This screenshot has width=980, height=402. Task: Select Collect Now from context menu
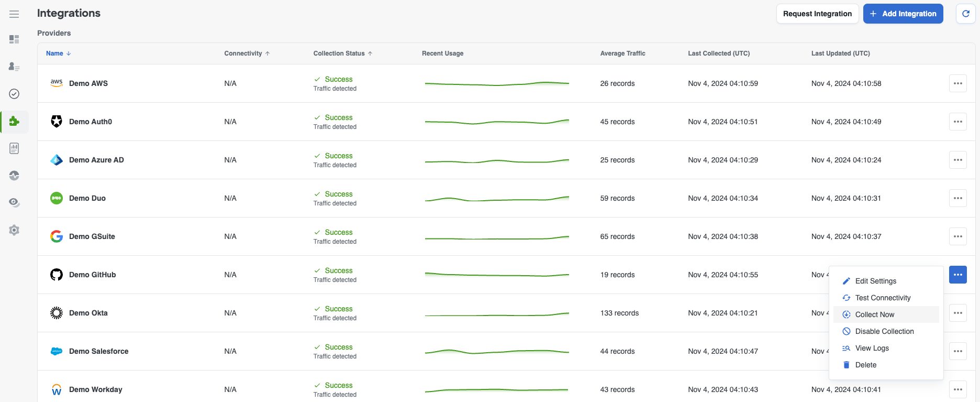coord(874,314)
